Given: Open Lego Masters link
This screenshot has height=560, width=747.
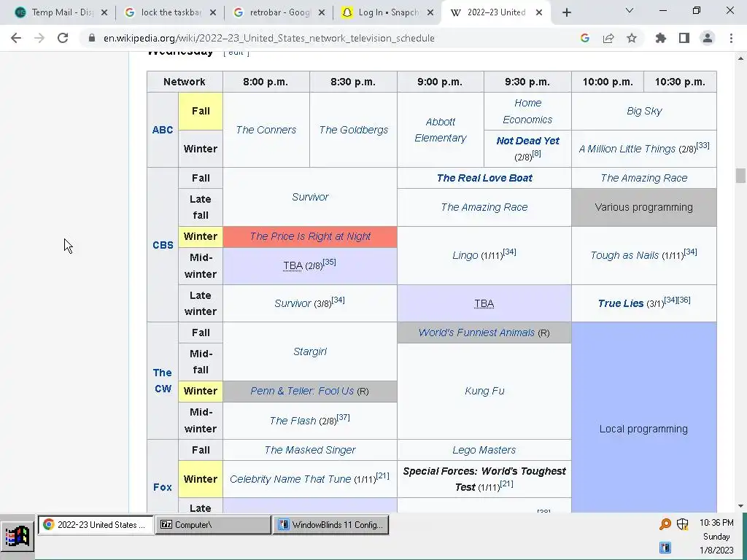Looking at the screenshot, I should point(484,450).
